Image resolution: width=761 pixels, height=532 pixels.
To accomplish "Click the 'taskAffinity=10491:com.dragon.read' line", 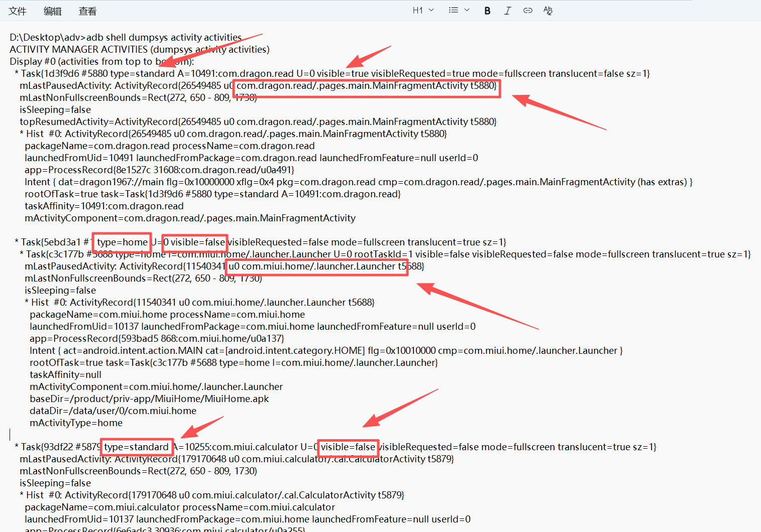I will click(104, 206).
